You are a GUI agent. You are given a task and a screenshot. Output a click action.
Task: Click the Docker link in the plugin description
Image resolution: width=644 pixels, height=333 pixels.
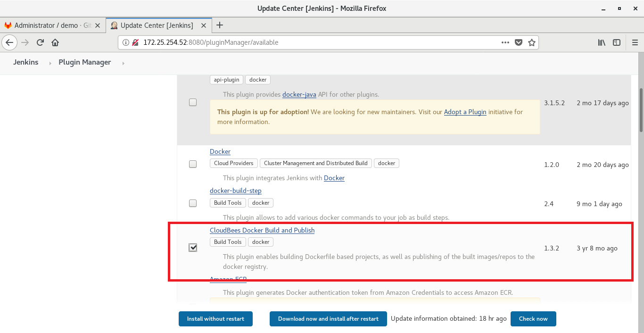[x=334, y=178]
